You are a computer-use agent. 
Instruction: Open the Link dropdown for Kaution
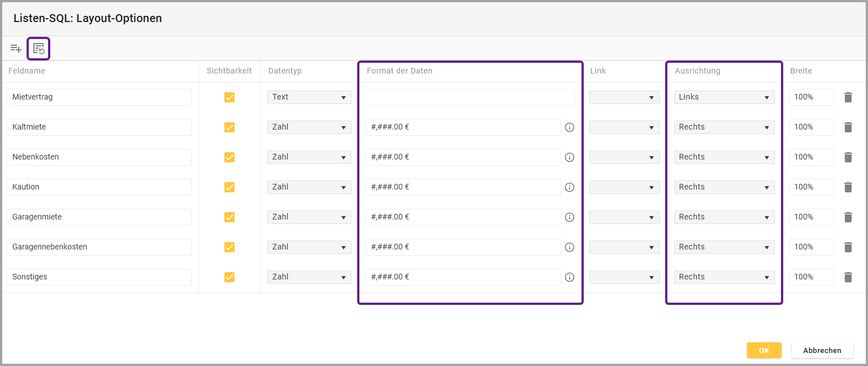pos(624,187)
